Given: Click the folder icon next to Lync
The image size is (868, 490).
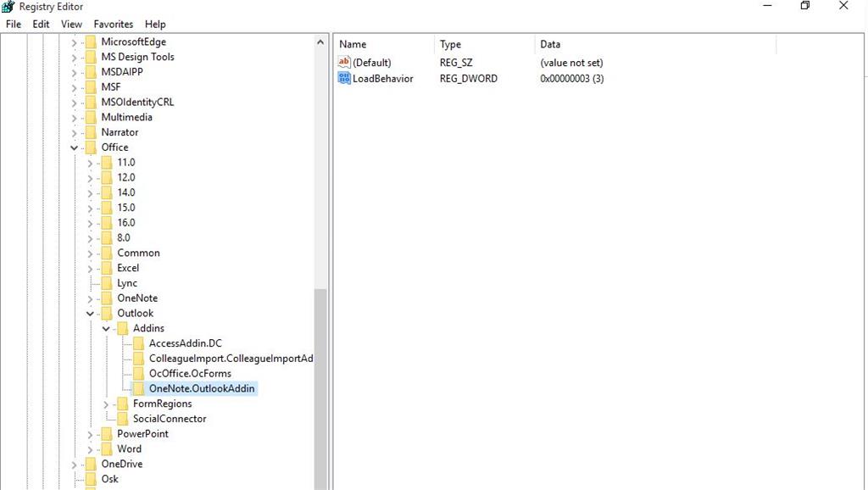Looking at the screenshot, I should [107, 283].
